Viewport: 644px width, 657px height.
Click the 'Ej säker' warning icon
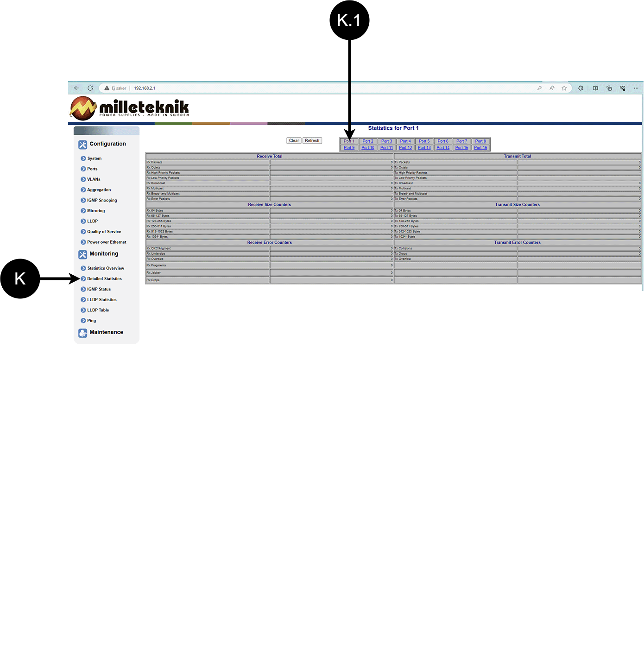(x=107, y=88)
